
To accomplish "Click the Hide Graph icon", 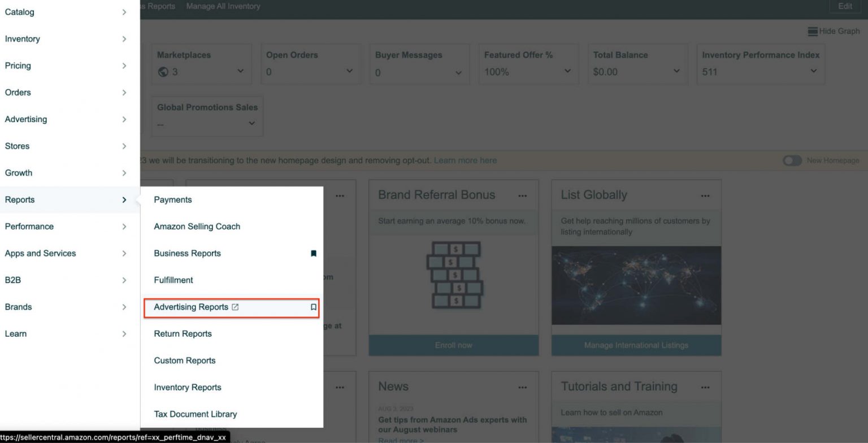I will pos(813,31).
